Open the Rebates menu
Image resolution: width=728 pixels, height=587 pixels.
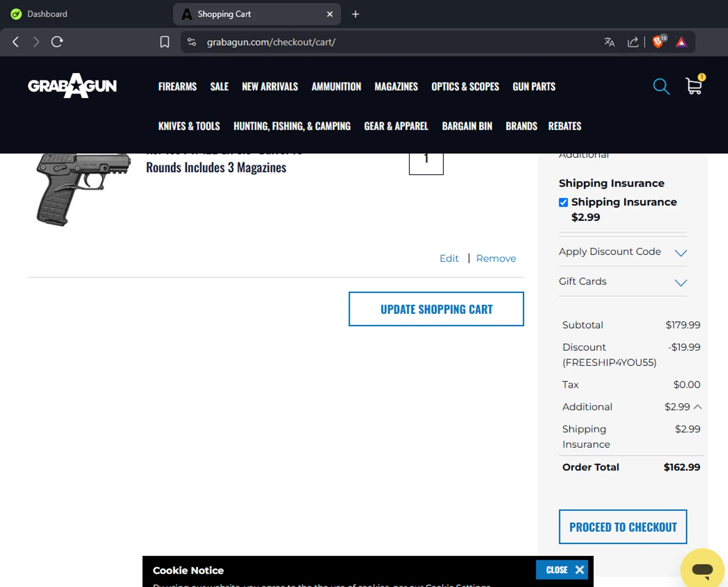tap(564, 126)
